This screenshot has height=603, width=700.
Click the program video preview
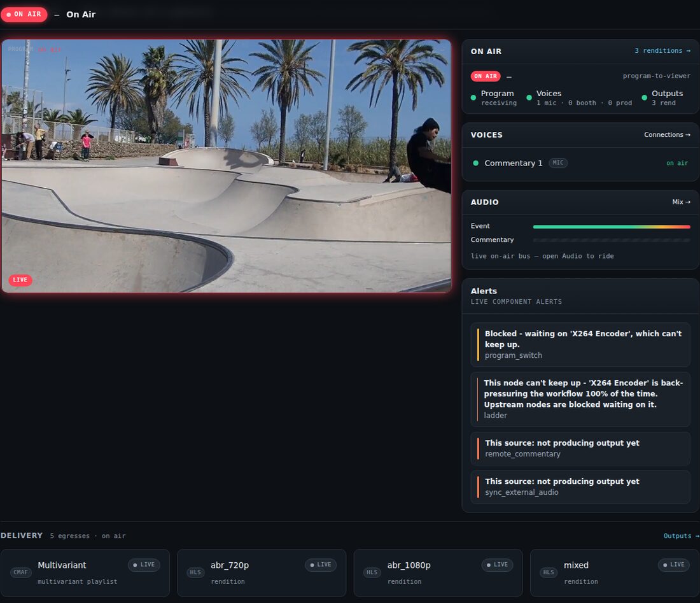coord(227,166)
